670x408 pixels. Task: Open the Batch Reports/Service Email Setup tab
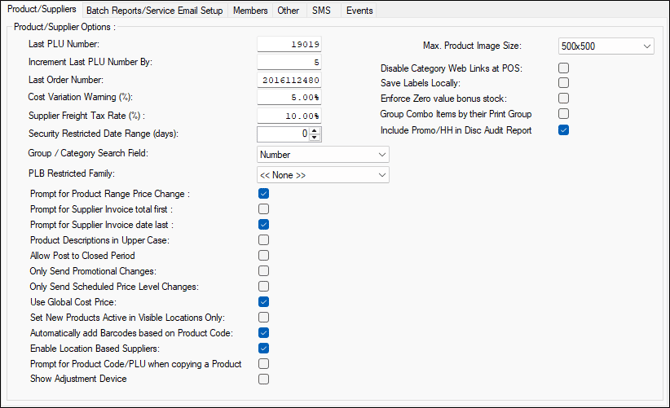pyautogui.click(x=154, y=11)
